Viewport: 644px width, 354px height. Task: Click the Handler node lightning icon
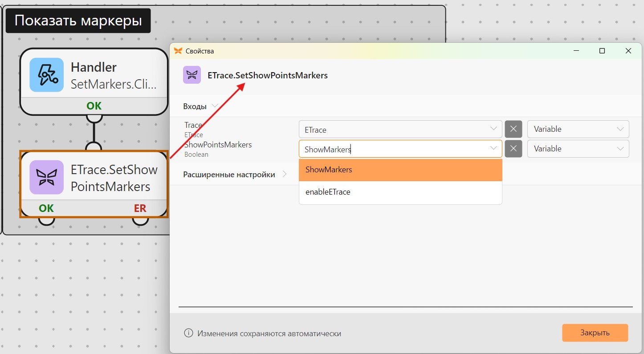tap(47, 75)
